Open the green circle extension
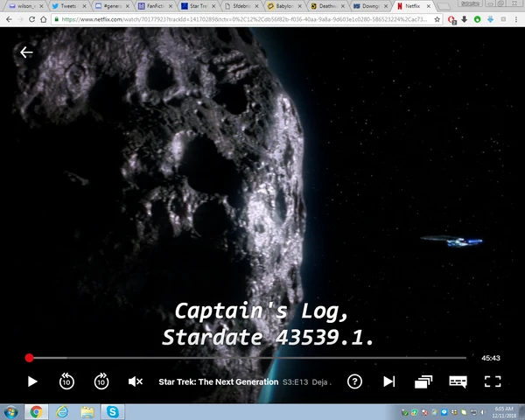The image size is (525, 420). point(478,19)
